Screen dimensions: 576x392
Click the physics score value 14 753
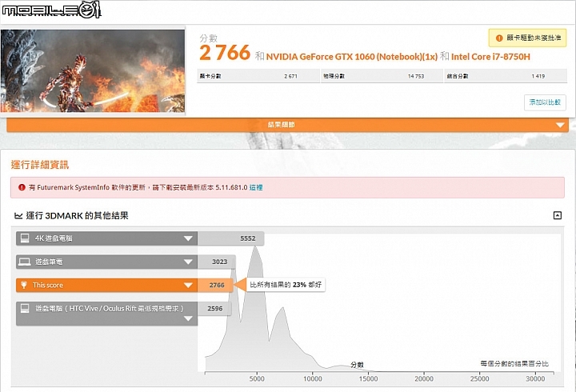pyautogui.click(x=416, y=77)
